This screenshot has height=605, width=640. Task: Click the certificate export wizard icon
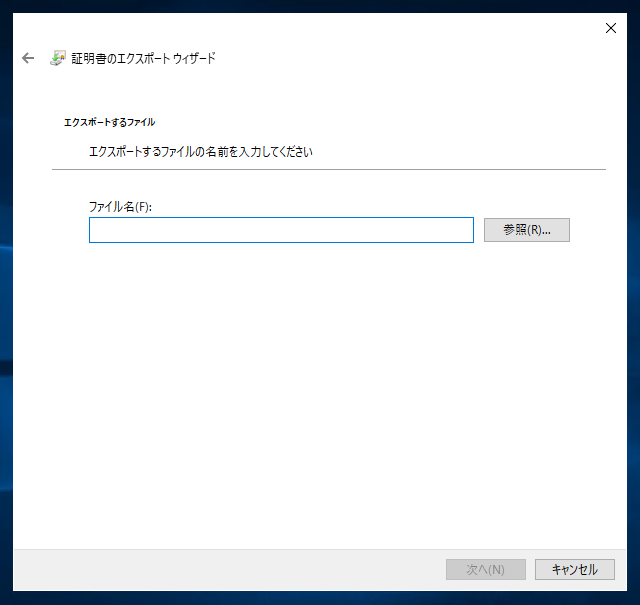pyautogui.click(x=58, y=58)
